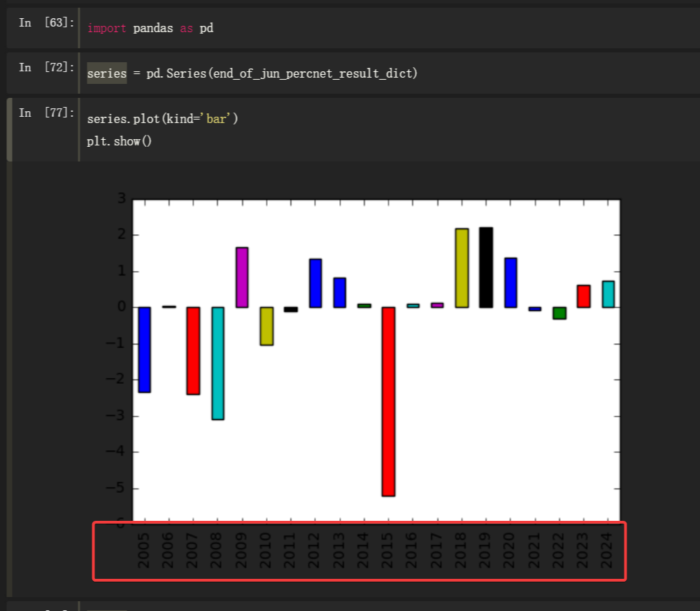Click the 'import' keyword in first cell
Image resolution: width=700 pixels, height=611 pixels.
point(107,28)
